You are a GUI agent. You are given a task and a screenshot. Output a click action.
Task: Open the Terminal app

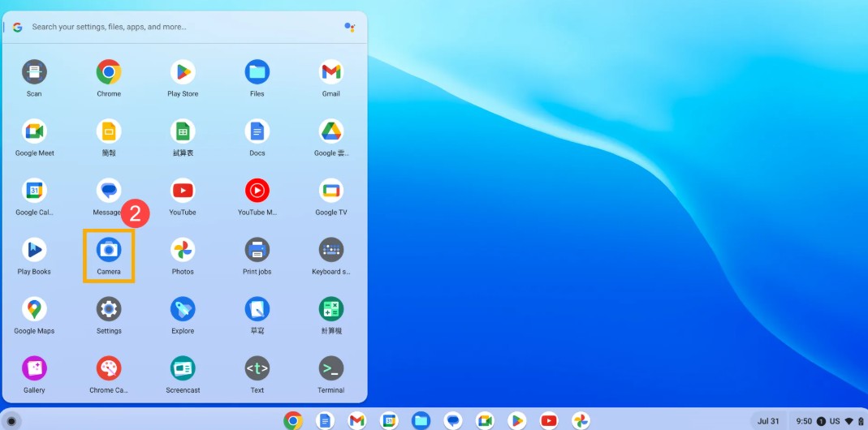click(x=331, y=368)
